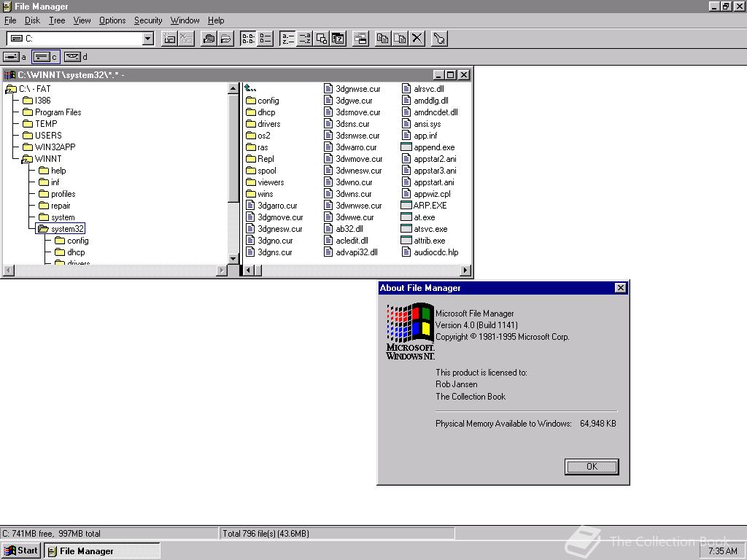
Task: Select repair folder in tree
Action: [54, 205]
